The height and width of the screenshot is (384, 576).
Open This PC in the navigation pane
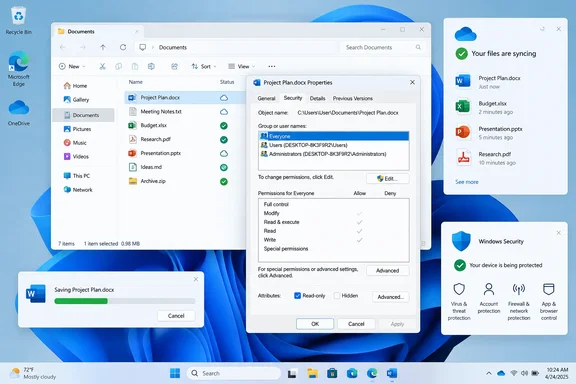[83, 176]
